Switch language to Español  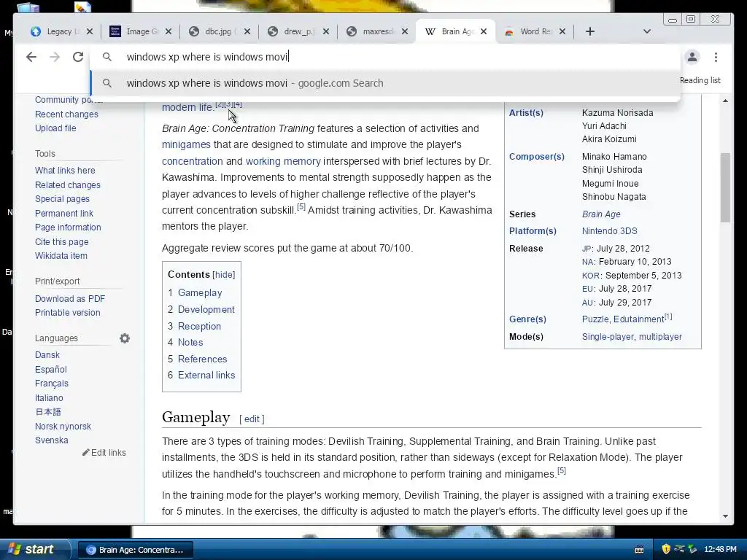[x=50, y=370]
